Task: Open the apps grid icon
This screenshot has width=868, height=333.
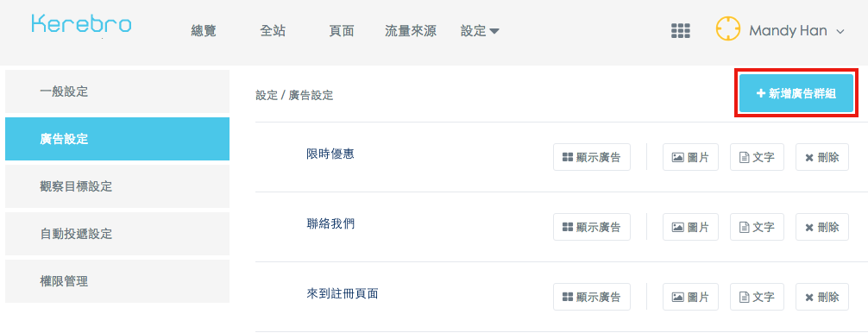Action: (x=681, y=31)
